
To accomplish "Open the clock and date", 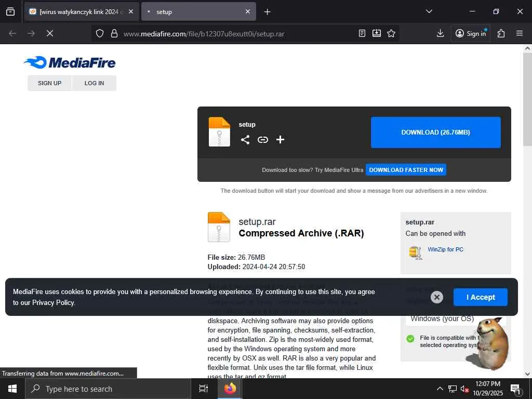I will coord(488,389).
